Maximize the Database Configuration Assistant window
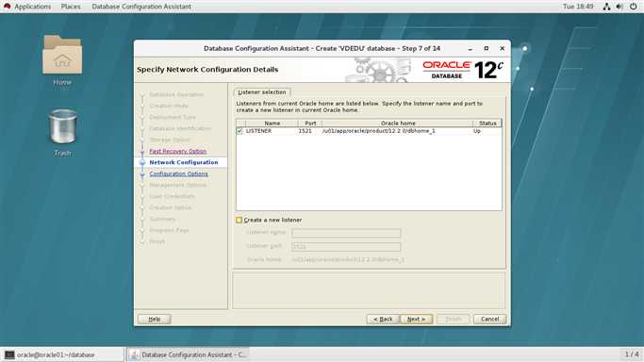 point(487,48)
